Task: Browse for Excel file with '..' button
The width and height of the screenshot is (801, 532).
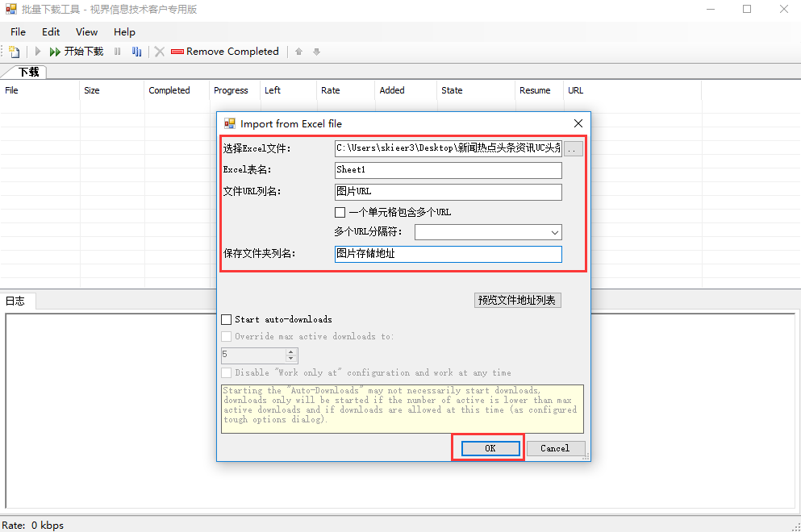Action: 573,148
